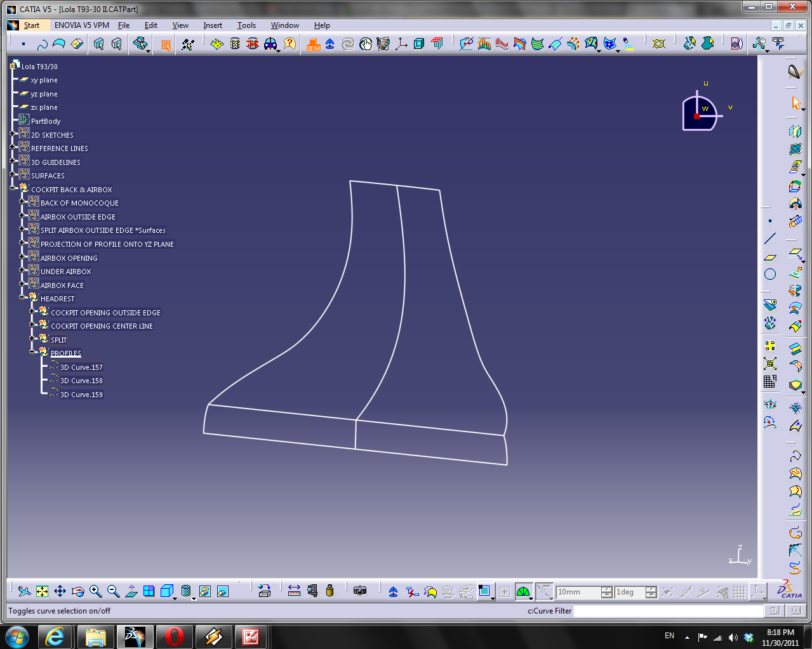The width and height of the screenshot is (812, 649).
Task: Click the Measure Between ruler icon
Action: [x=294, y=591]
